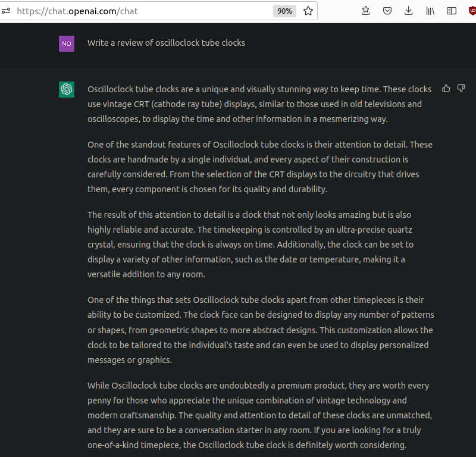Click the paragraph about clock customization

(x=259, y=330)
